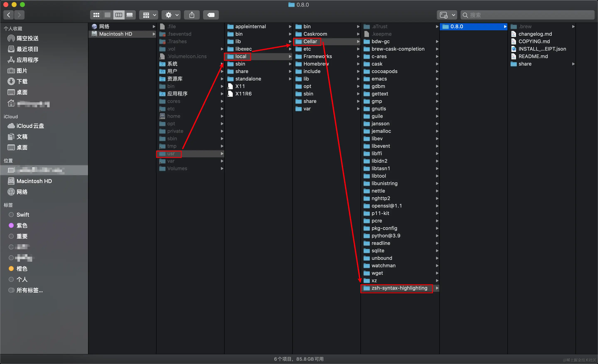Open Macintosh HD in sidebar locations

pos(34,181)
